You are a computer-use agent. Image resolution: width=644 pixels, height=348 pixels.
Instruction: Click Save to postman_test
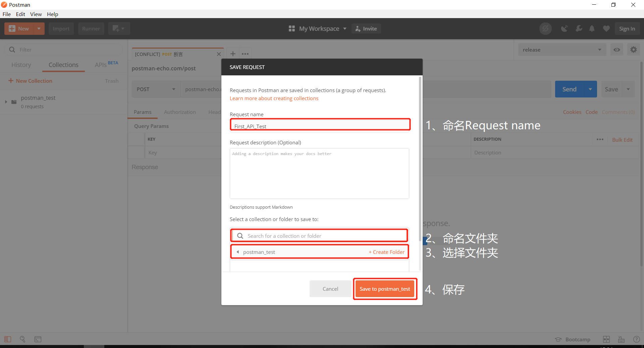pos(385,289)
